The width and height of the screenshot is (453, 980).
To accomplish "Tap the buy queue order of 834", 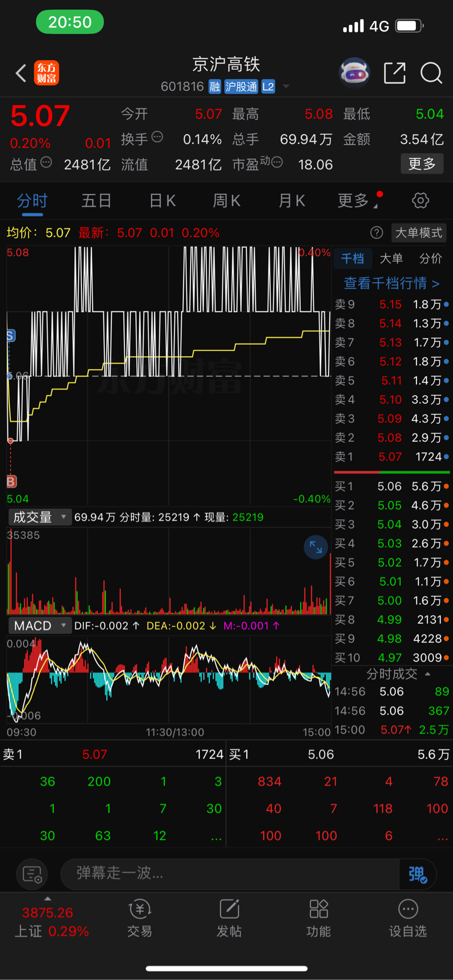I will 270,782.
